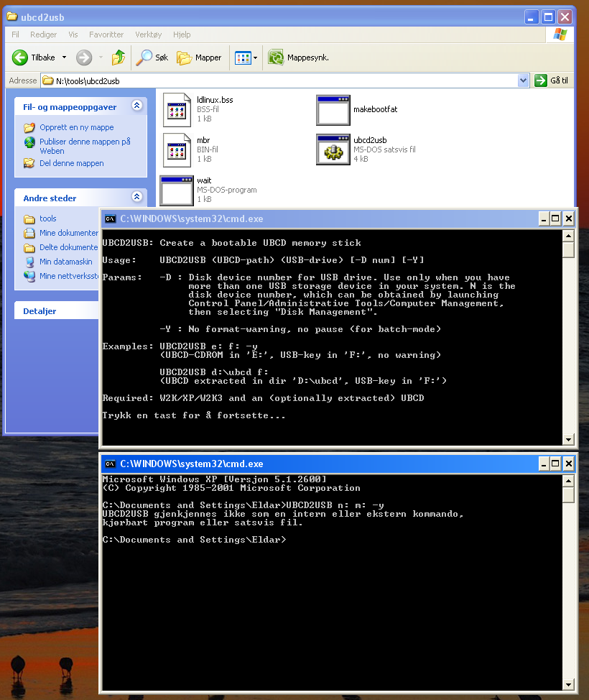Click lower cmd scrollbar up arrow
589x700 pixels.
coord(568,481)
